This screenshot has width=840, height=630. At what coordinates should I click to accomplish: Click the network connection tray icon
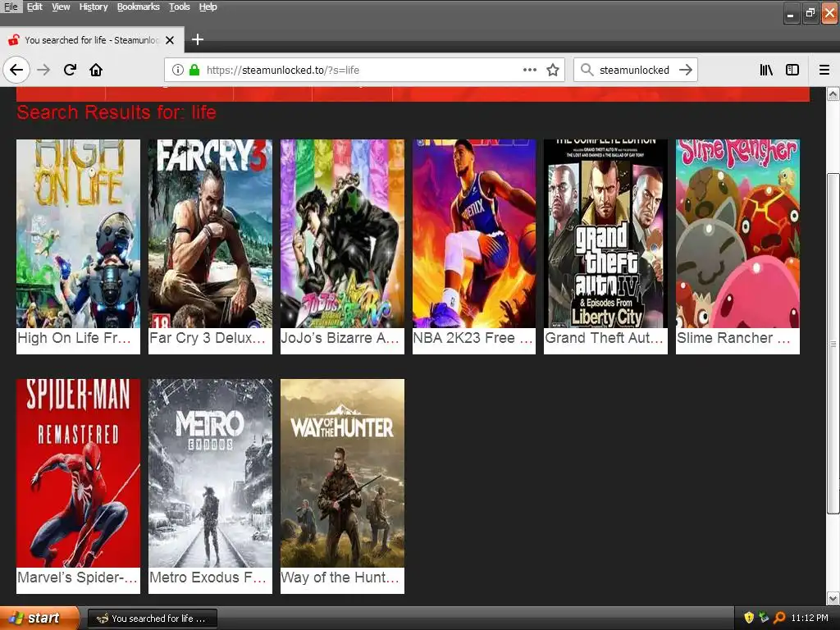click(x=764, y=618)
